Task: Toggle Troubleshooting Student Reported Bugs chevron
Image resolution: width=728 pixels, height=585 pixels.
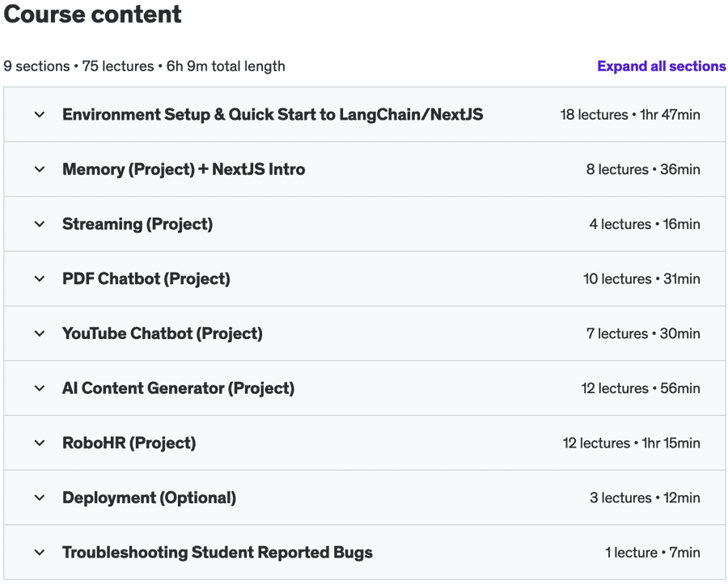Action: (40, 553)
